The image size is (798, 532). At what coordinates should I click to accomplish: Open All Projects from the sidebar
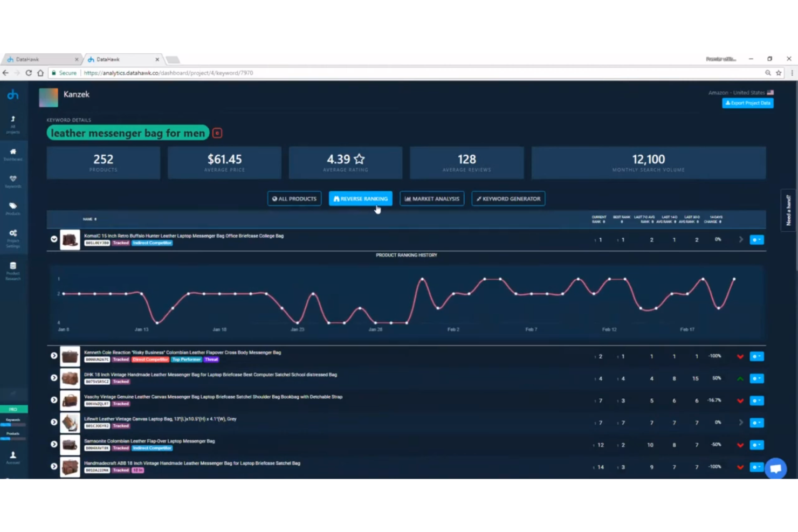13,125
